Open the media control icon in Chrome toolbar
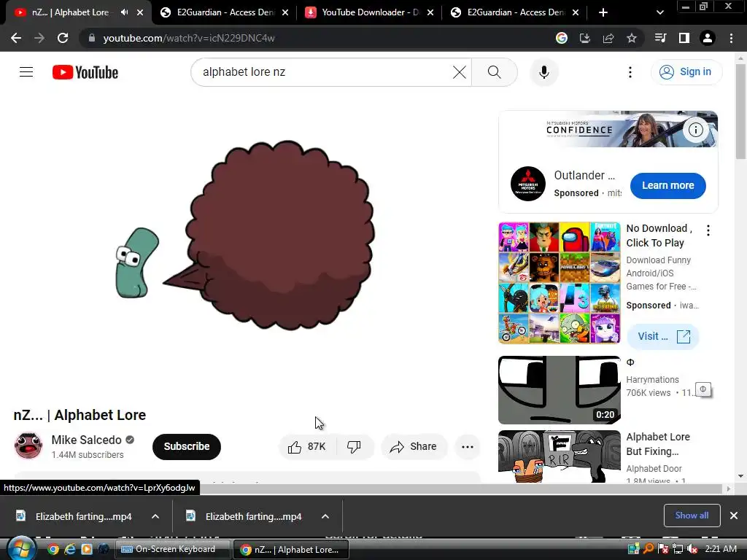 point(660,38)
